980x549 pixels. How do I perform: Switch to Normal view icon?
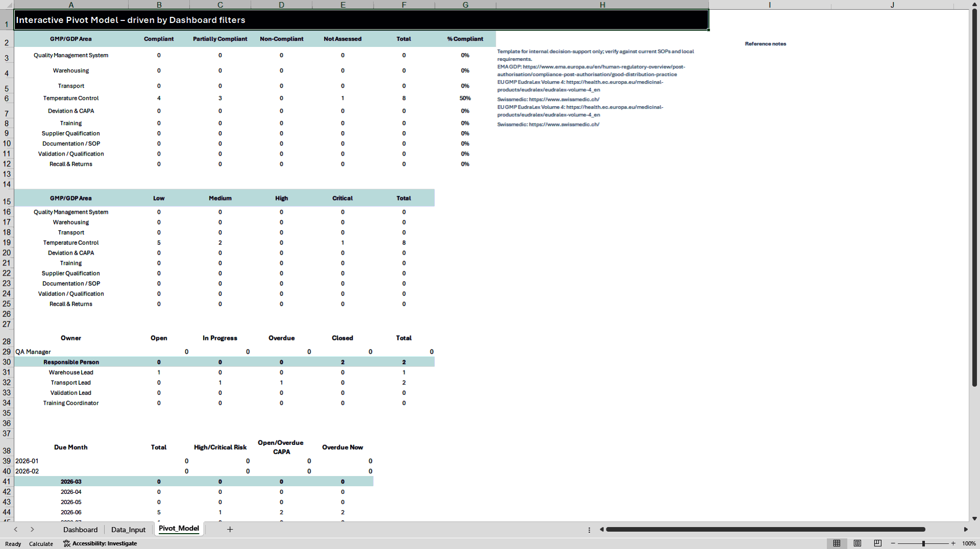837,543
